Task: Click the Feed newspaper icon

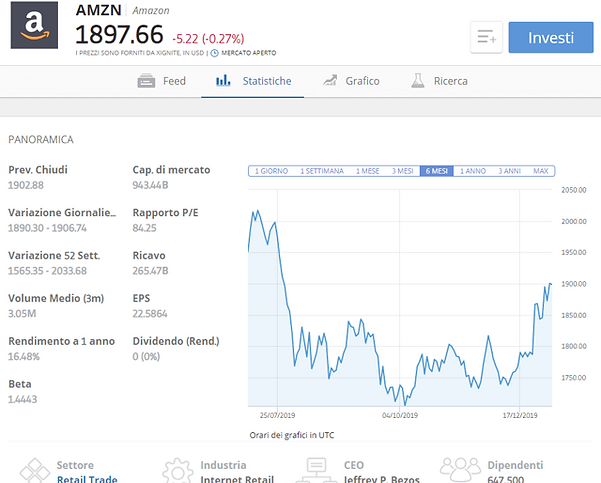Action: coord(146,81)
